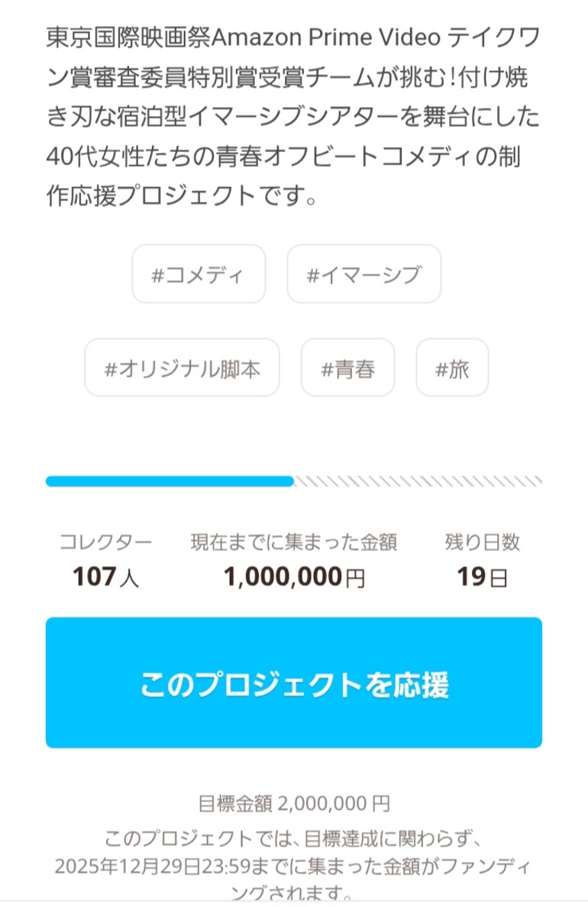Open the #旅 tag
588x907 pixels.
[452, 368]
